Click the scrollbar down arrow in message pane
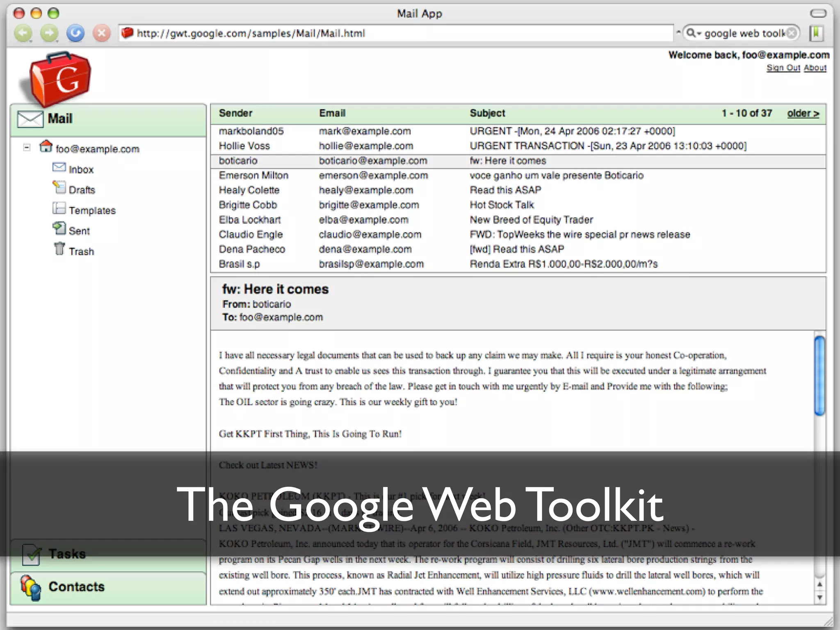Viewport: 840px width, 630px height. pyautogui.click(x=819, y=597)
